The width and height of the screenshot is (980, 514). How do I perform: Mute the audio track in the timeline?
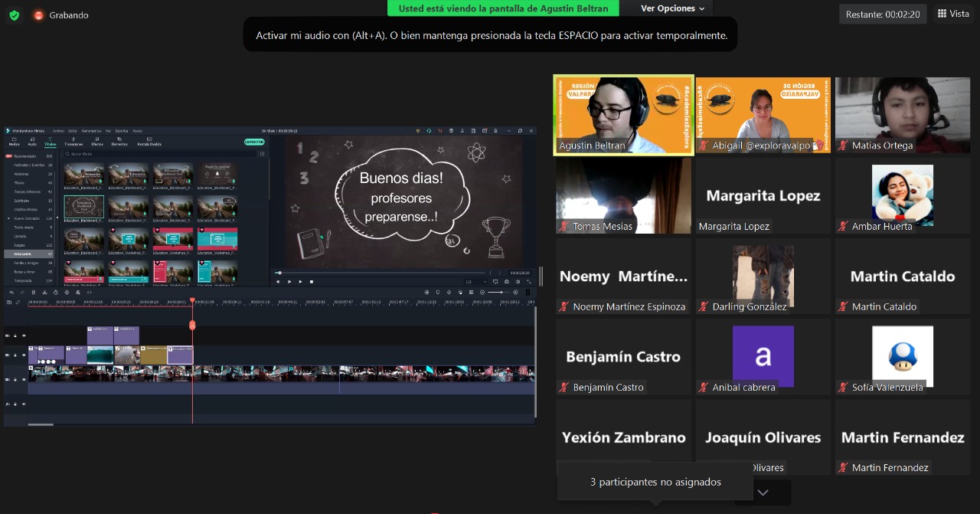click(23, 404)
